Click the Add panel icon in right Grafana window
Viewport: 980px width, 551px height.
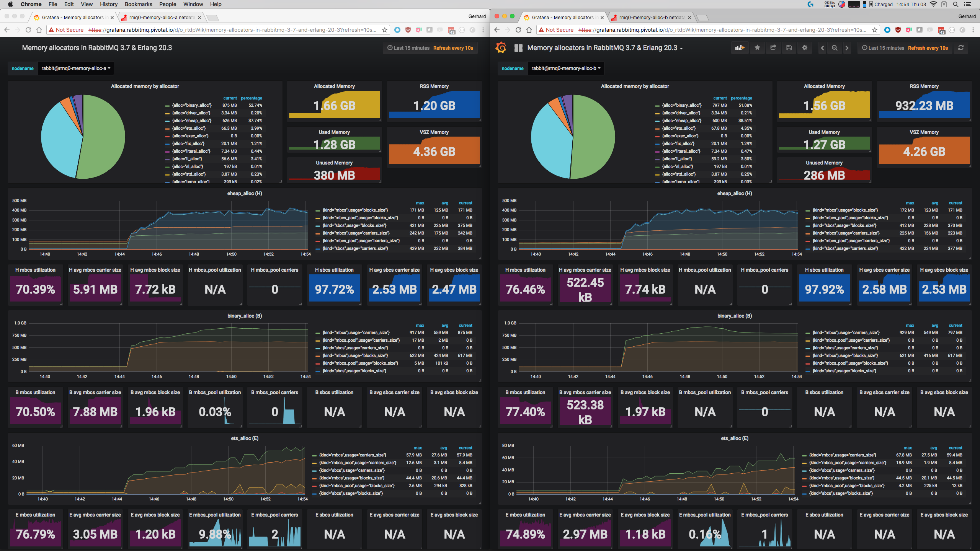[x=740, y=48]
